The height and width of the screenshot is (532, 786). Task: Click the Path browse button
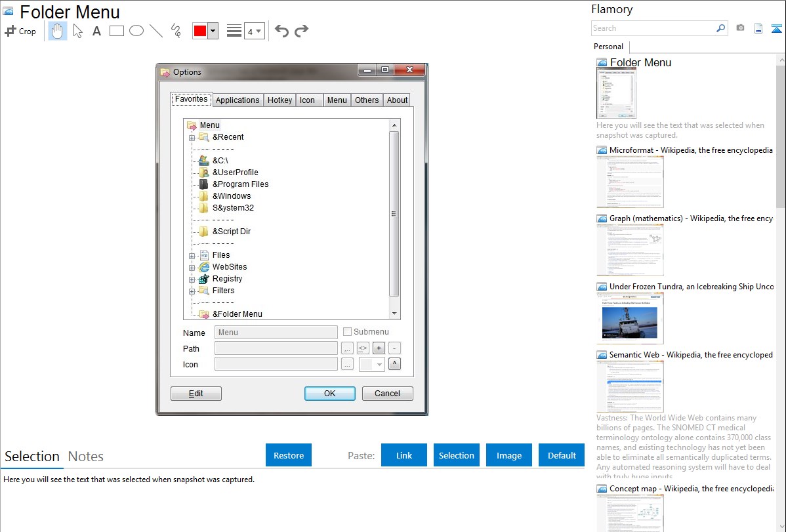pyautogui.click(x=347, y=348)
